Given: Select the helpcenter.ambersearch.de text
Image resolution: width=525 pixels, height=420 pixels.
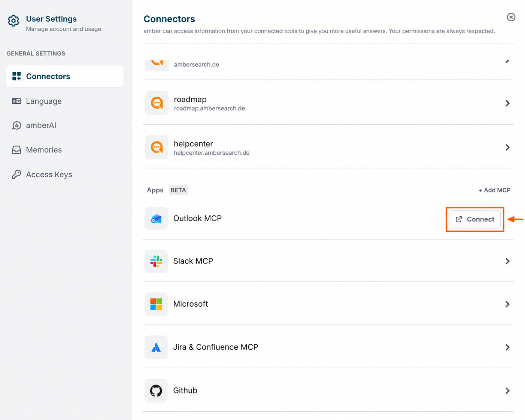Looking at the screenshot, I should (x=212, y=153).
